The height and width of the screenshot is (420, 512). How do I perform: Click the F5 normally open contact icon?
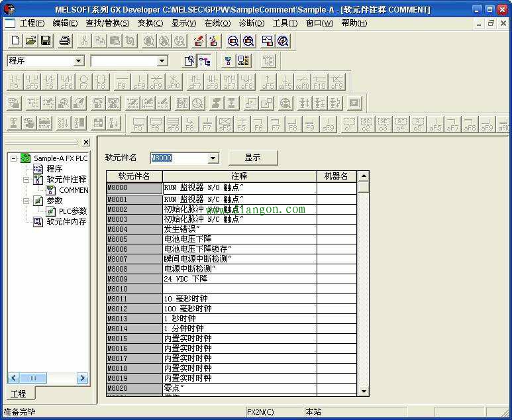(x=15, y=81)
